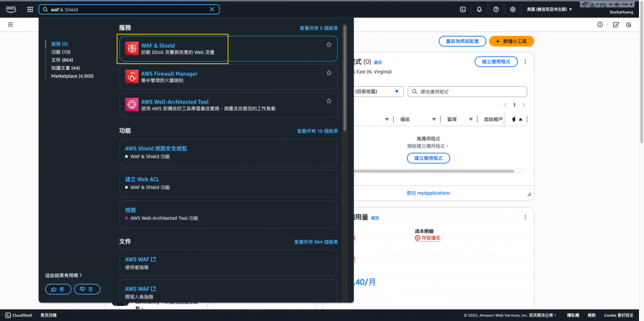Open the 隱私權 footer link

pyautogui.click(x=573, y=315)
